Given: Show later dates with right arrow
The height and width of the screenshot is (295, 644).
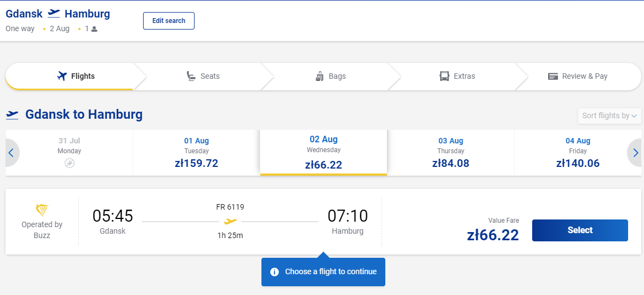Looking at the screenshot, I should [635, 153].
